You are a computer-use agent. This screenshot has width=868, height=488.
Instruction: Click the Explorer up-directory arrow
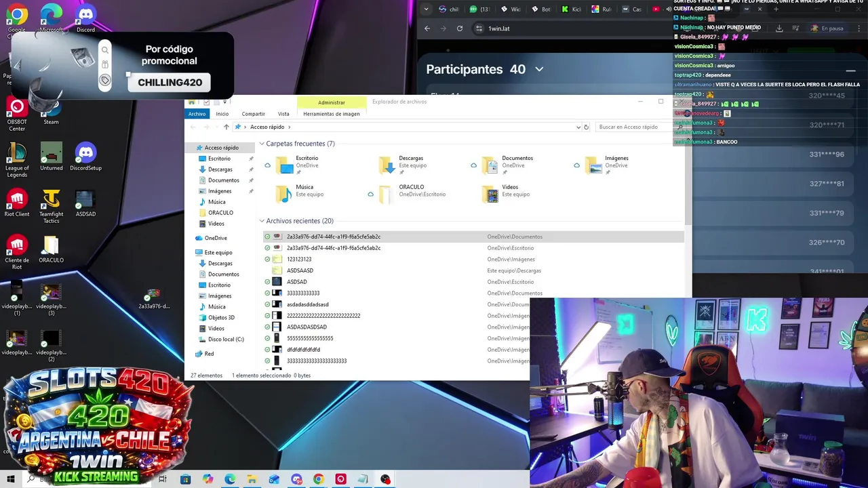(226, 127)
